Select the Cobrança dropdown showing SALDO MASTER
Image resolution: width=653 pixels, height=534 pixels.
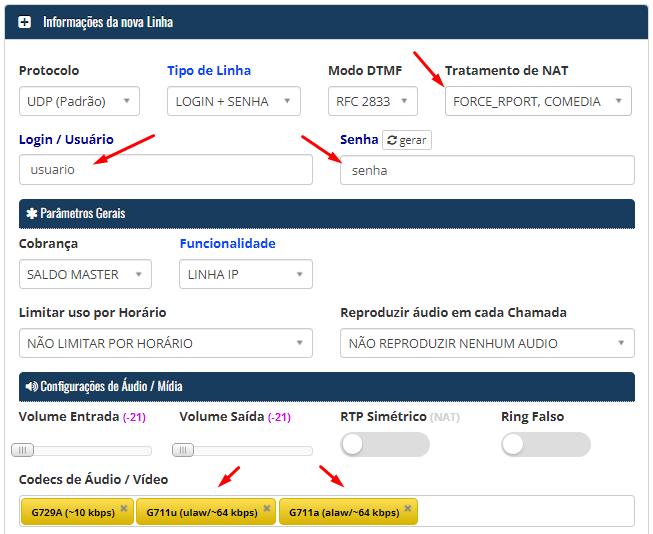[x=85, y=274]
